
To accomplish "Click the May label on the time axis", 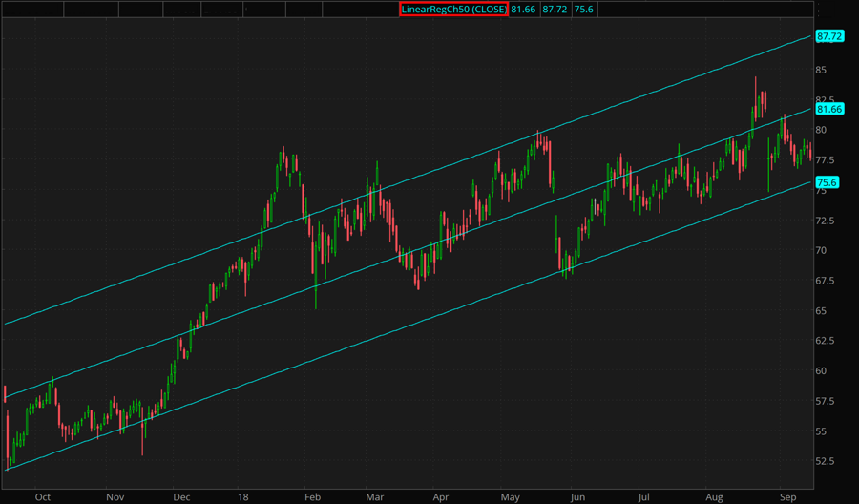I will [511, 497].
